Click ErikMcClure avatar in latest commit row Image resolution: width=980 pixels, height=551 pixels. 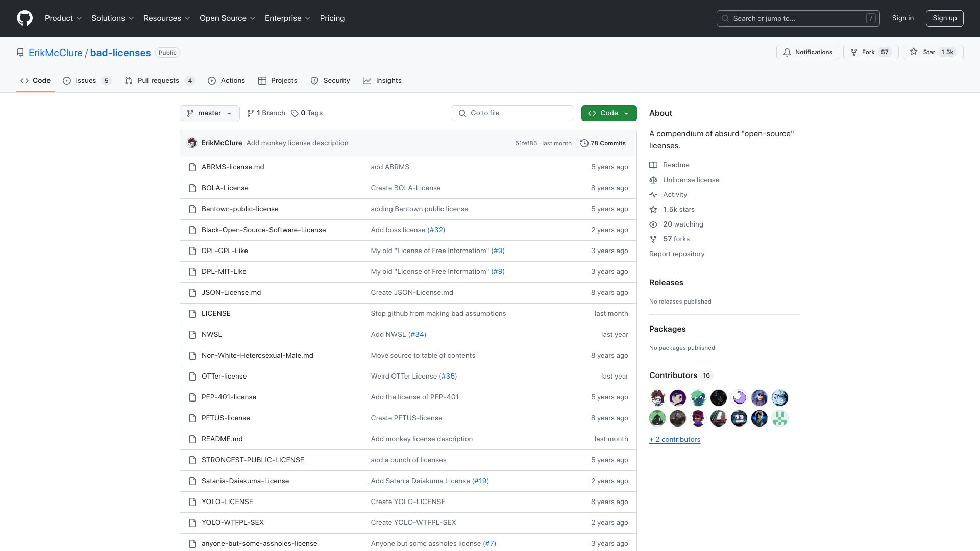(x=192, y=143)
